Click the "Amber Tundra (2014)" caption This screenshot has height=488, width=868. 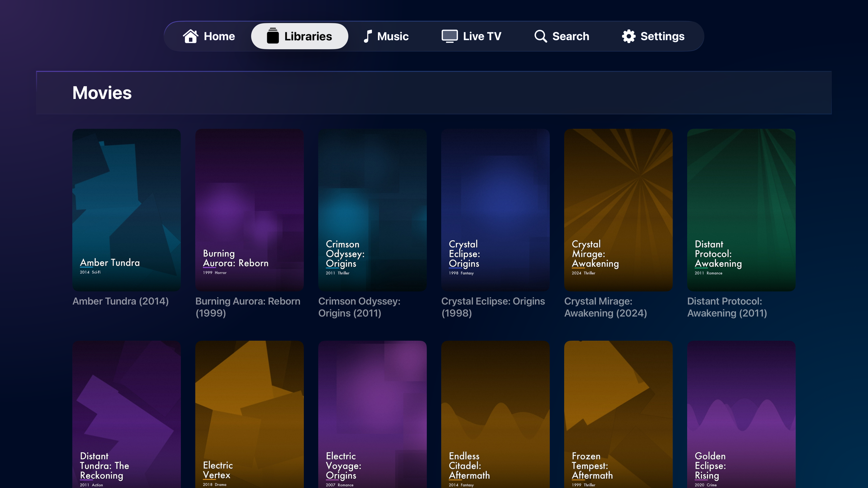point(121,301)
